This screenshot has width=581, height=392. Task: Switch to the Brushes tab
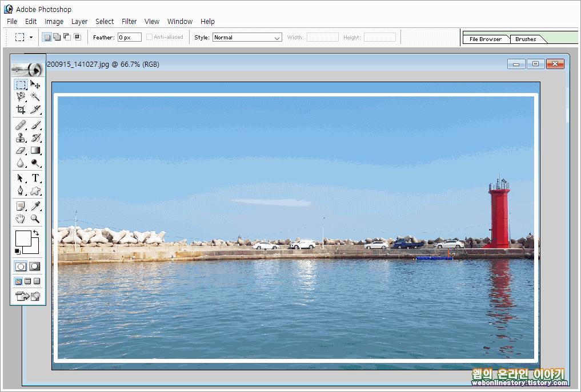[x=526, y=39]
